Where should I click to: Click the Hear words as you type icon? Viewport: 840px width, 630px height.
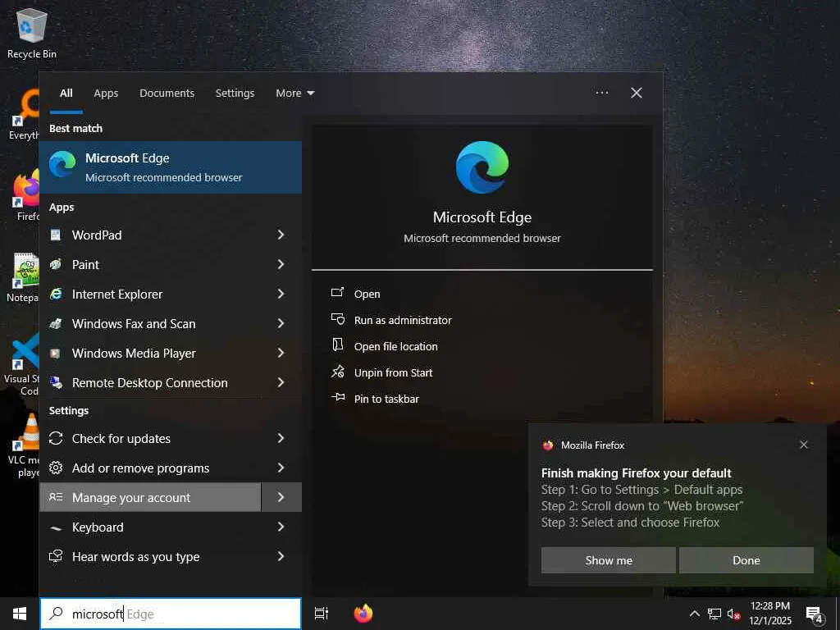(x=56, y=557)
